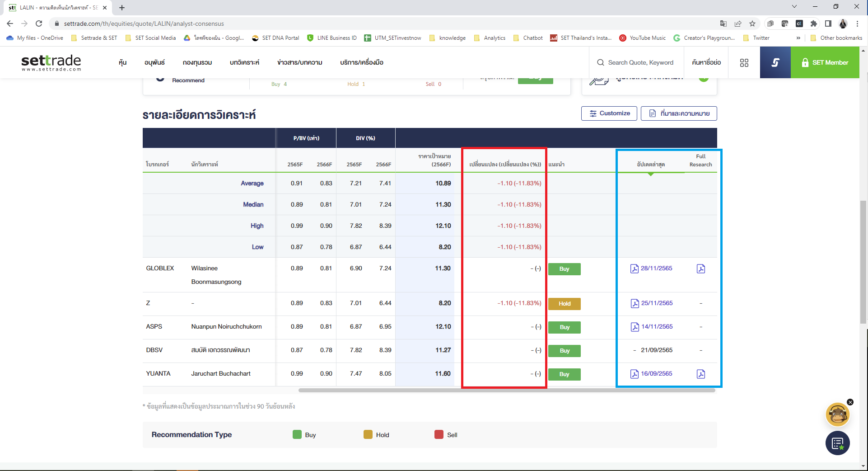The image size is (868, 471).
Task: Expand the sort arrow on อัปเดตล่าสุด column
Action: point(651,173)
